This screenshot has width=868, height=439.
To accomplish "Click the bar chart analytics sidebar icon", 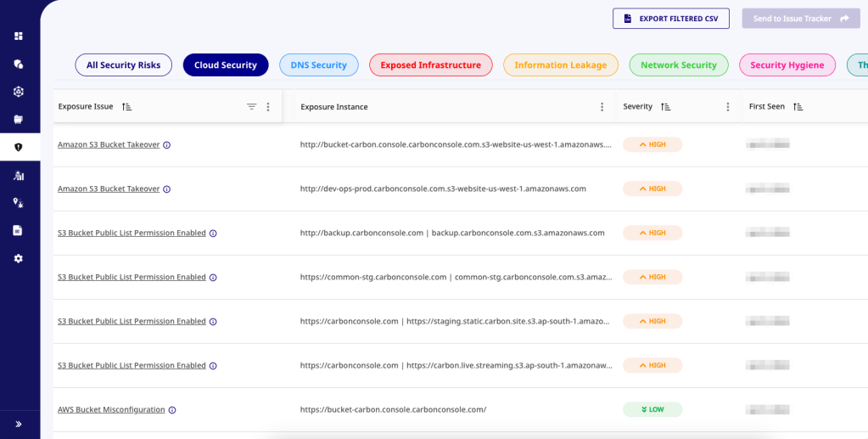I will 19,175.
